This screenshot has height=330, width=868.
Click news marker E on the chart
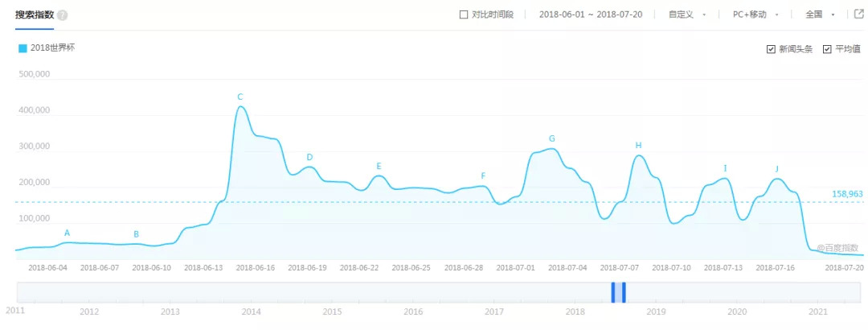(379, 167)
